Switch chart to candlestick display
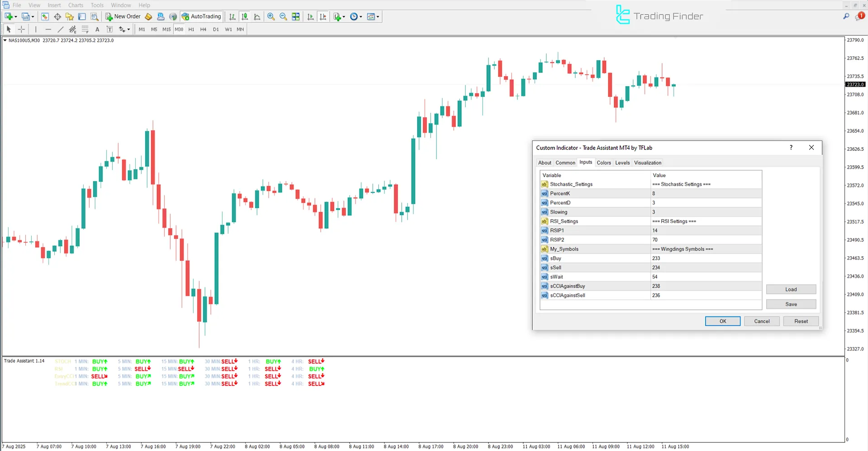868x451 pixels. click(244, 16)
